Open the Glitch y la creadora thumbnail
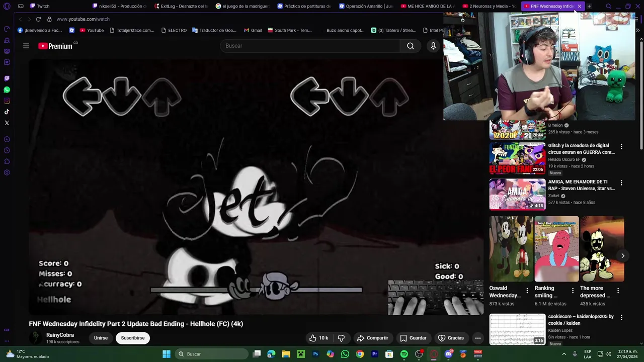644x362 pixels. point(517,158)
